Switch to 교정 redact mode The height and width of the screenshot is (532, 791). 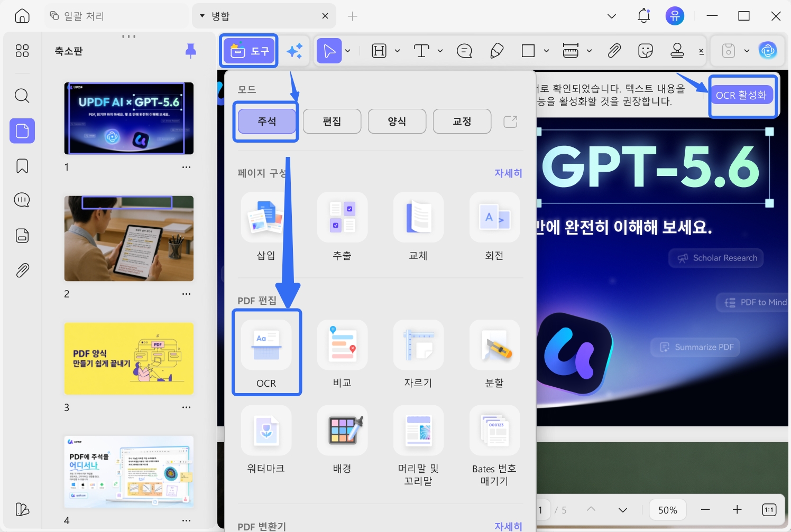[x=462, y=122]
